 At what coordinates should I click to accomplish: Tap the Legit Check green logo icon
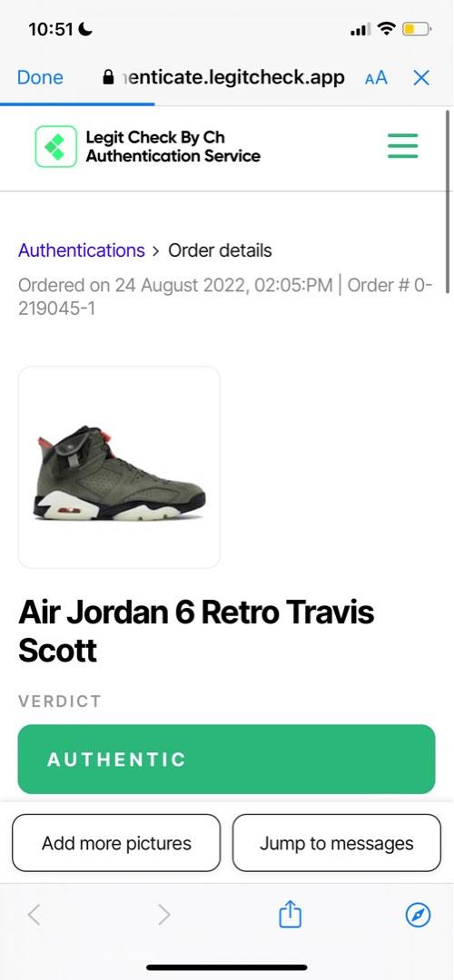click(55, 146)
